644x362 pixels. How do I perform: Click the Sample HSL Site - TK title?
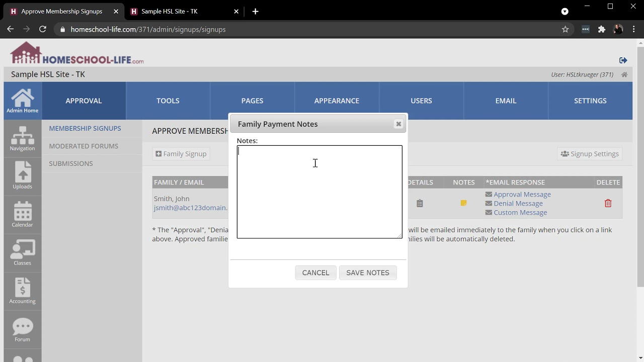pyautogui.click(x=48, y=74)
